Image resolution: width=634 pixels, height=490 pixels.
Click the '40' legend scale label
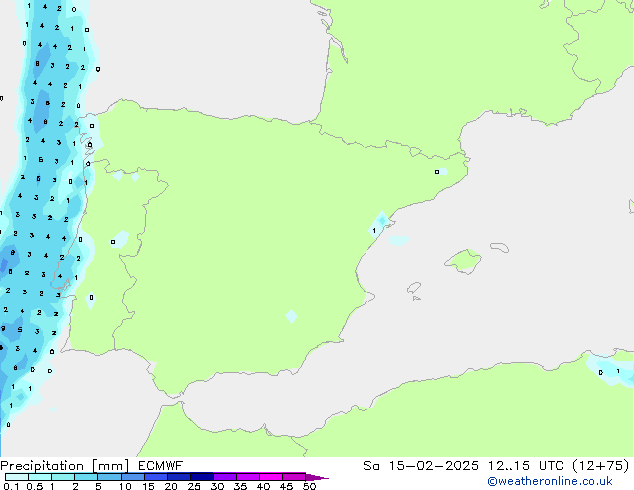(263, 486)
